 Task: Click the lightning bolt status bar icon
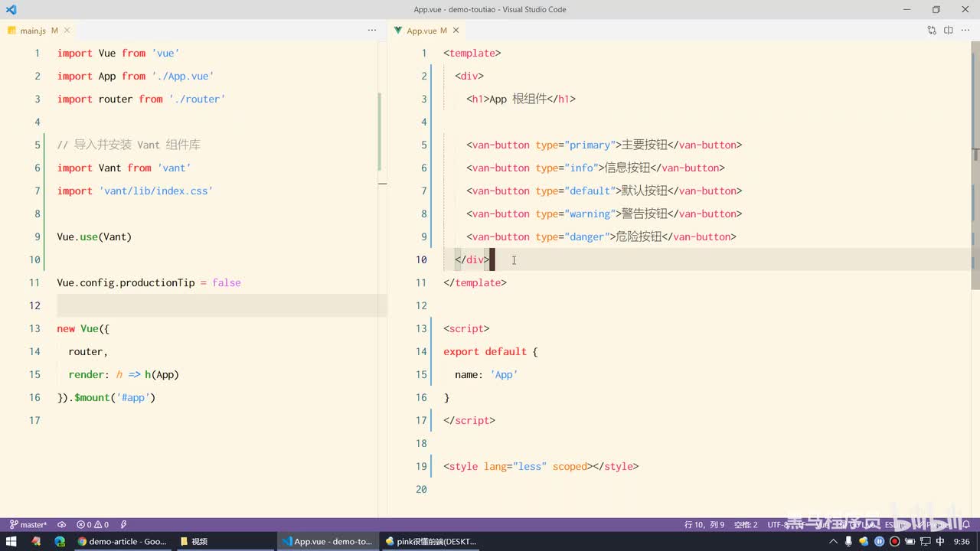(x=123, y=525)
